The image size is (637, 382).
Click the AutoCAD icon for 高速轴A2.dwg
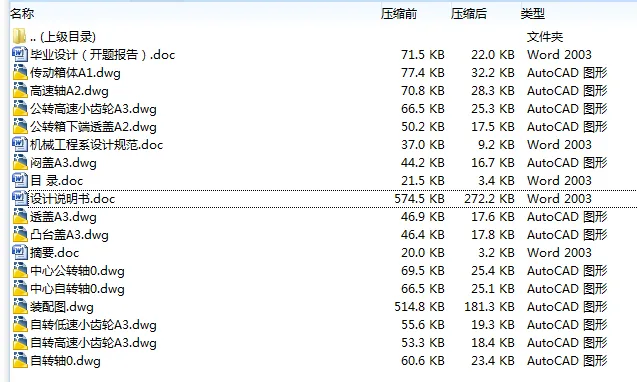pyautogui.click(x=20, y=90)
